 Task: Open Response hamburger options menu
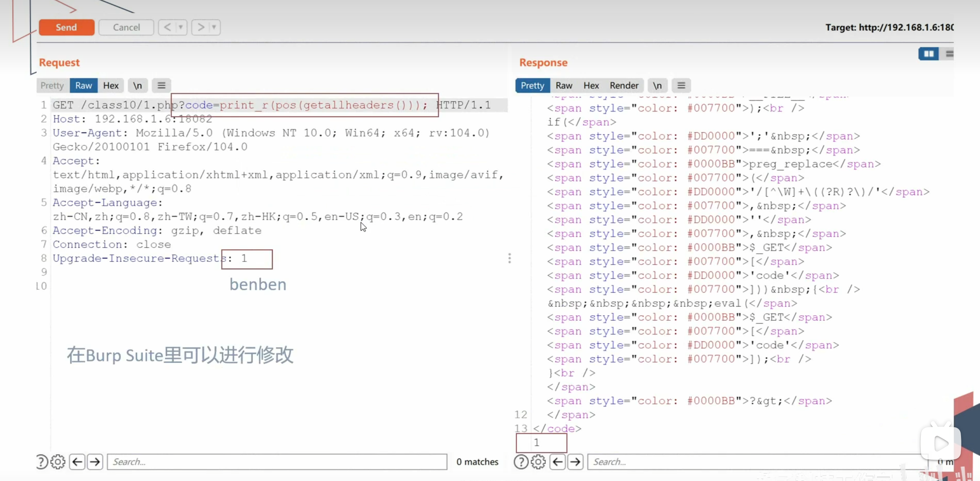pyautogui.click(x=681, y=85)
